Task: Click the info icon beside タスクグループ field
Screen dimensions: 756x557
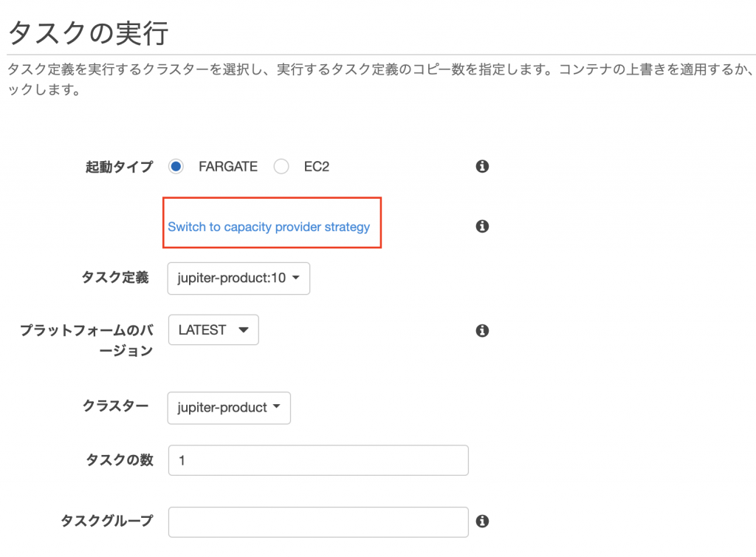Action: tap(482, 522)
